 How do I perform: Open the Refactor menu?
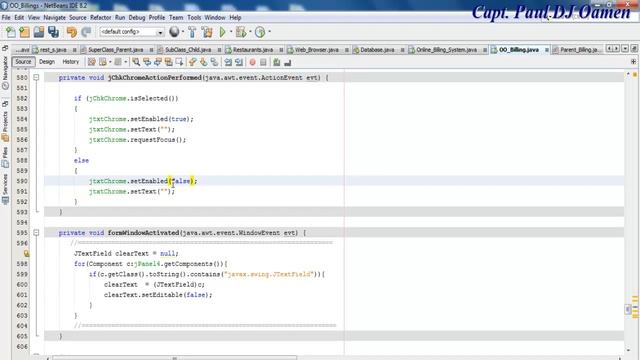101,18
